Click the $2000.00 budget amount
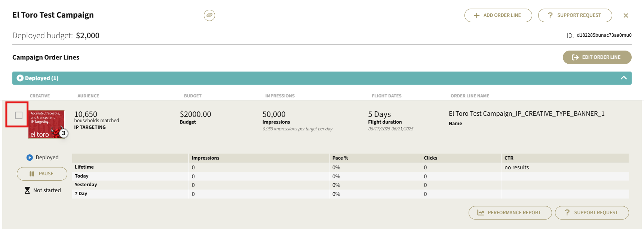This screenshot has height=233, width=644. pos(195,114)
